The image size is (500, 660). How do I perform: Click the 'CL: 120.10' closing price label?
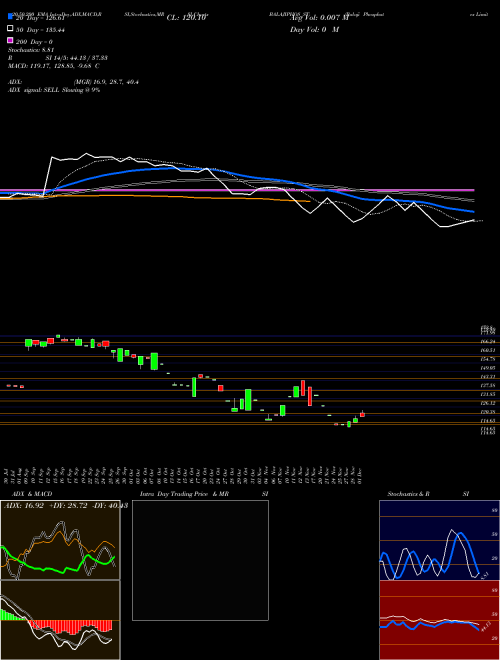tap(186, 18)
